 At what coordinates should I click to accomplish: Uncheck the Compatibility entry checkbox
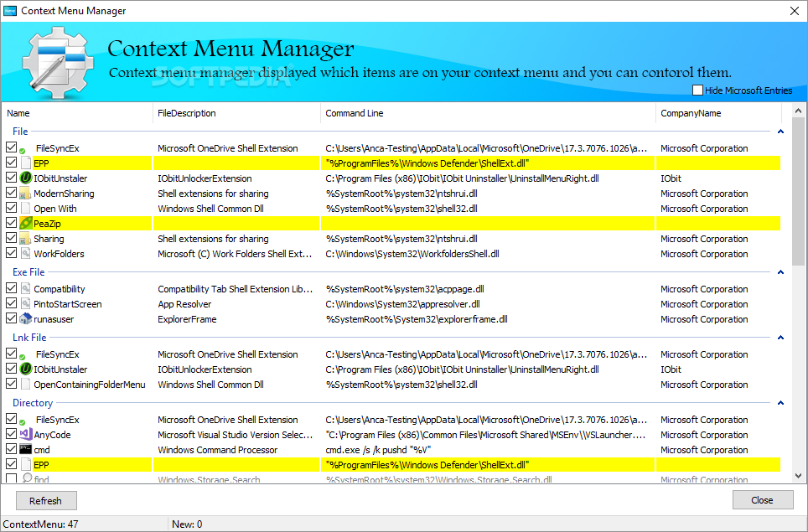12,288
